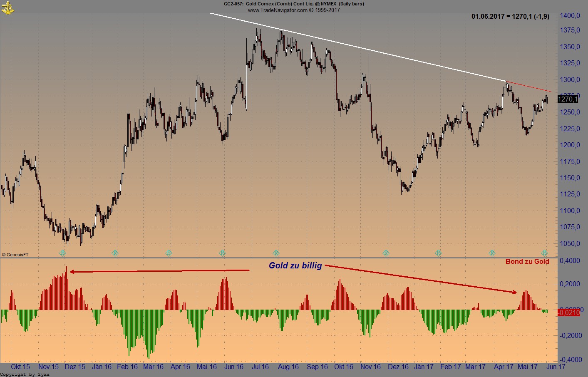Click the rollover diamond marker near Mai.16
The width and height of the screenshot is (588, 377).
(x=222, y=253)
